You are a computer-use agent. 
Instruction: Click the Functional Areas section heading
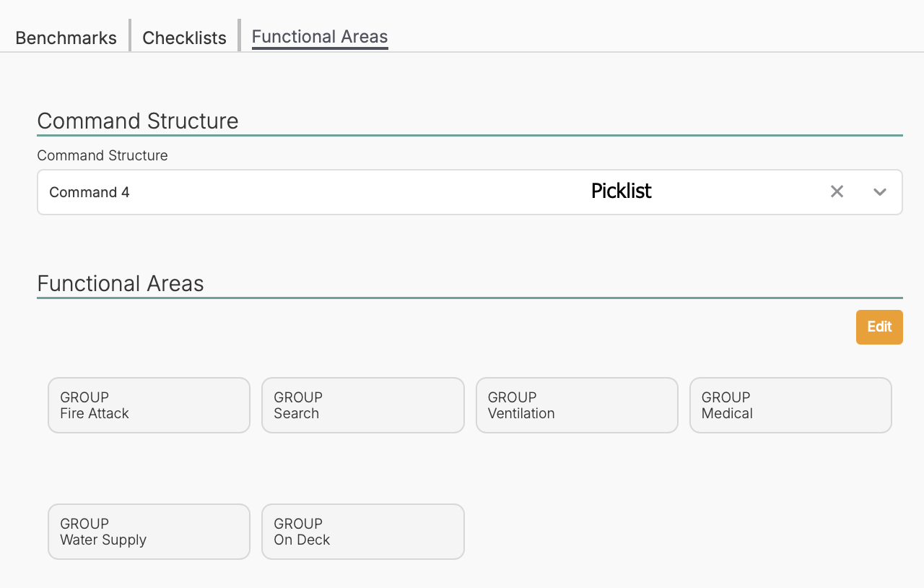(121, 283)
